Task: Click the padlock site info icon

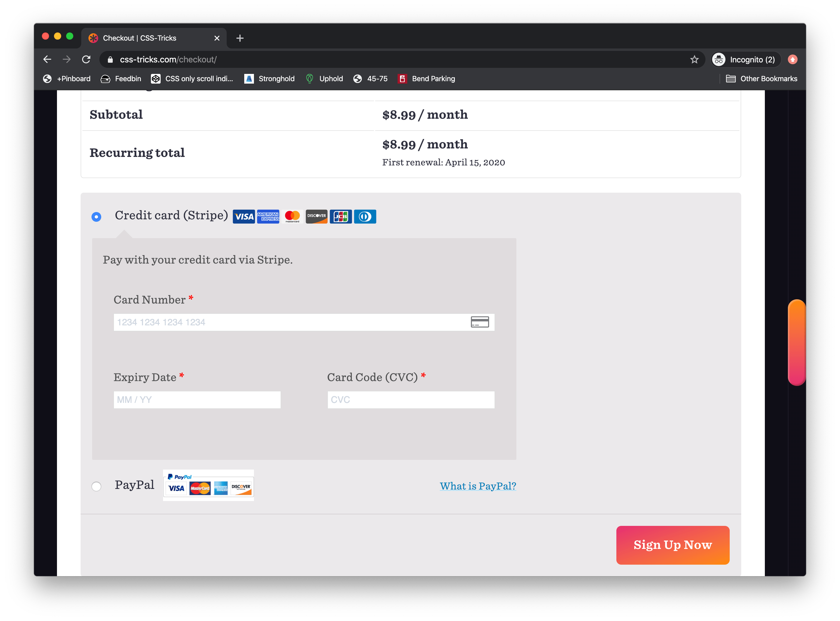Action: click(110, 59)
